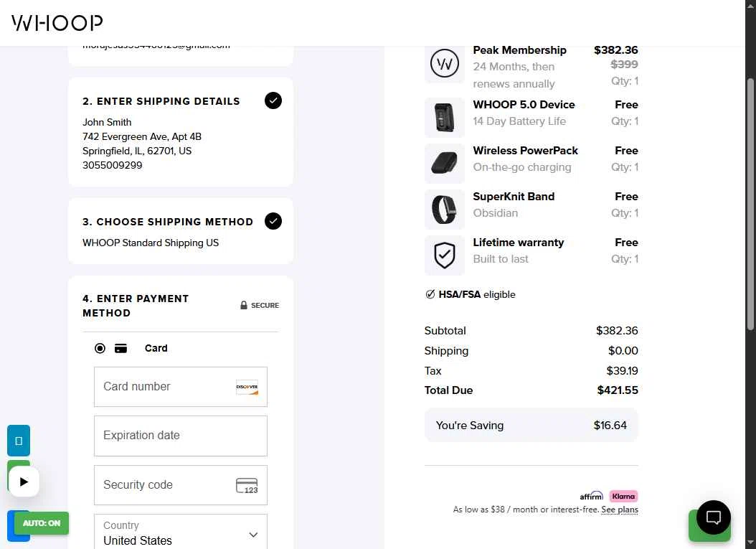The height and width of the screenshot is (549, 756).
Task: Click the shipping details completed checkmark
Action: (273, 100)
